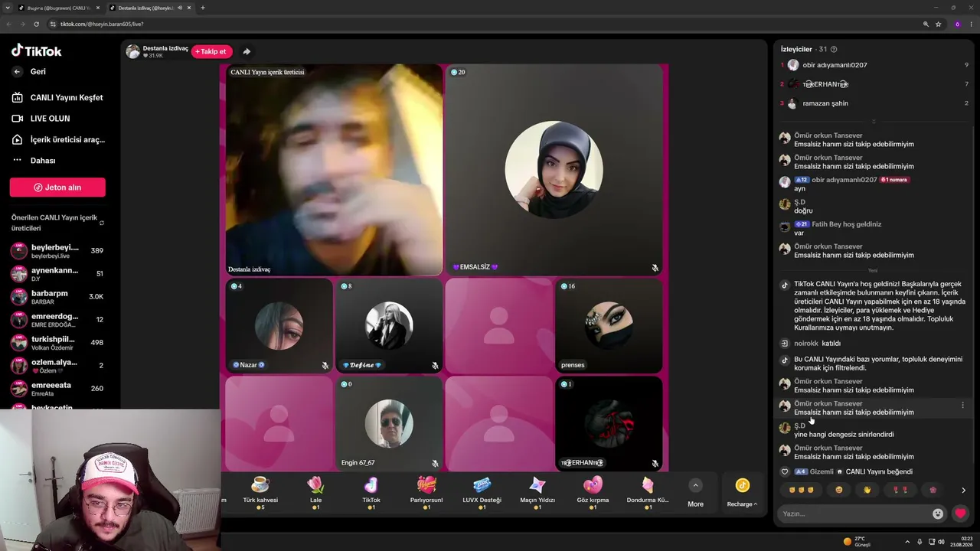The height and width of the screenshot is (551, 980).
Task: Open the turkishpiil Volkan Özdemir stream
Action: (57, 343)
